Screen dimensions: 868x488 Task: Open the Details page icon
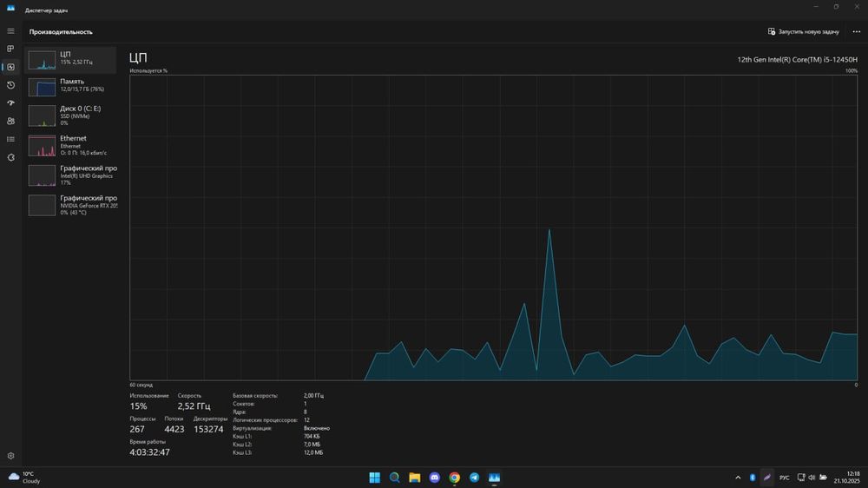pos(10,139)
